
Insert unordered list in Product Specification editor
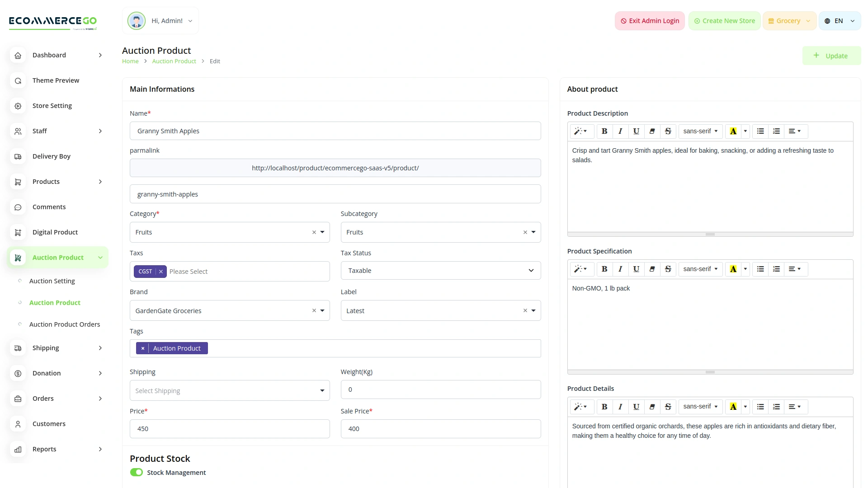[x=760, y=269]
